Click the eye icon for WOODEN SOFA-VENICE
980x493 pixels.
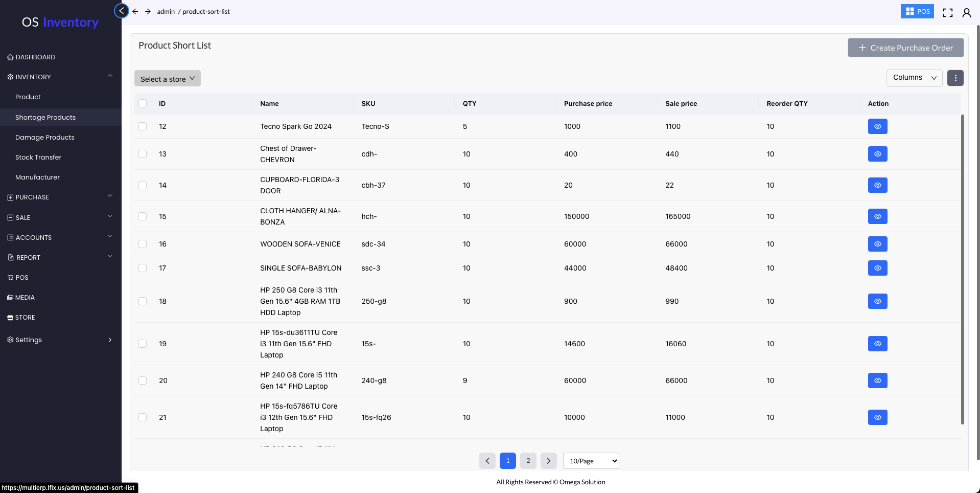[x=877, y=244]
